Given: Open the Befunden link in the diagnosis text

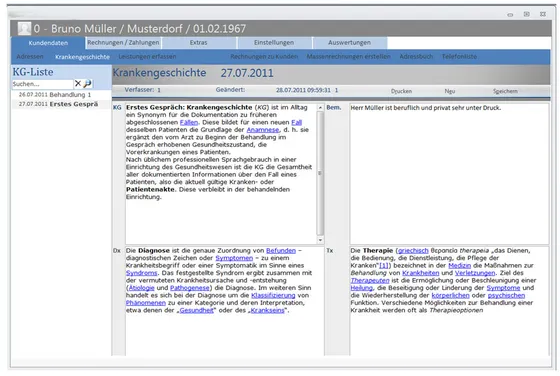Looking at the screenshot, I should [x=281, y=251].
